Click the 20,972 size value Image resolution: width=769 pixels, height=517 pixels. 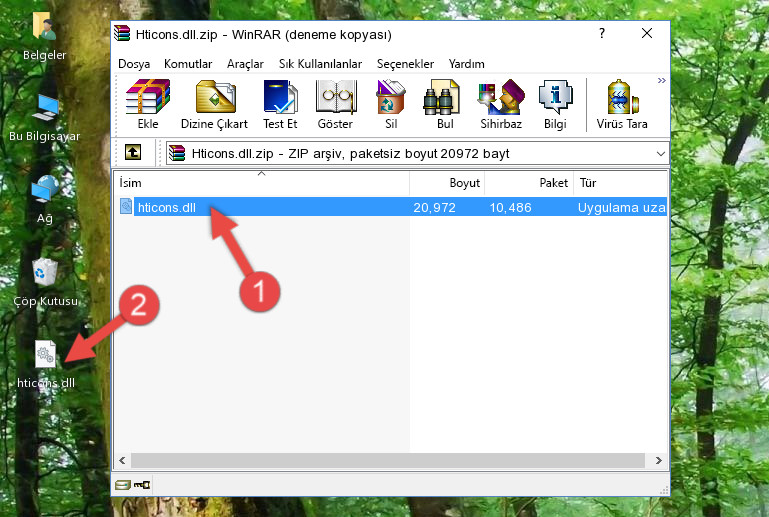pyautogui.click(x=434, y=208)
